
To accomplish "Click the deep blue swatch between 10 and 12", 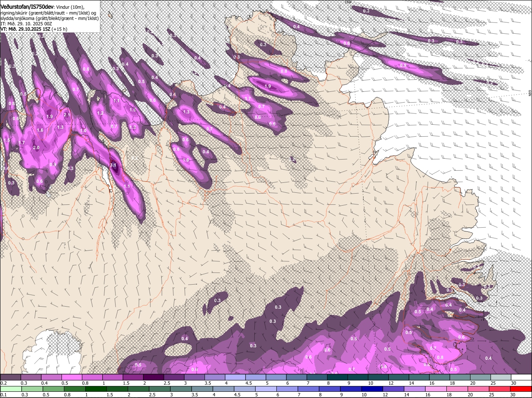I will [x=372, y=389].
